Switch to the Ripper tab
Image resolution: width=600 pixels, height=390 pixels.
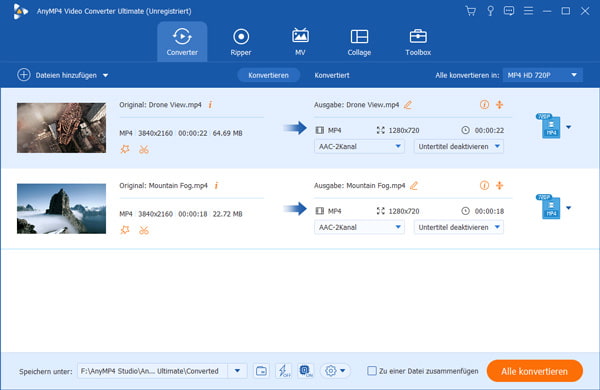[241, 42]
